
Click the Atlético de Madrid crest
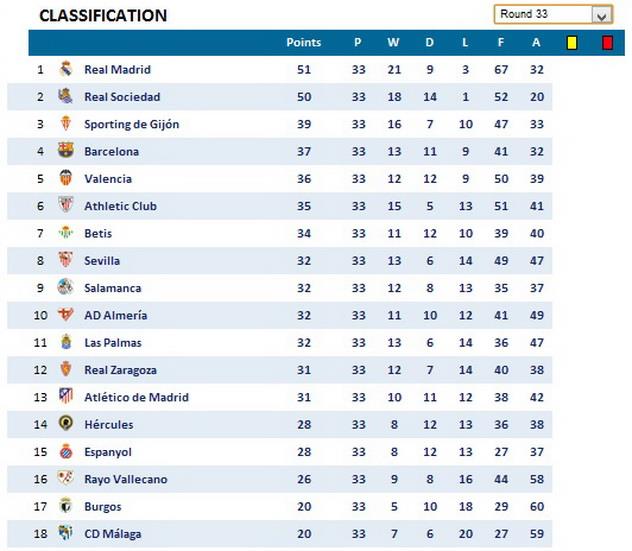tap(66, 397)
